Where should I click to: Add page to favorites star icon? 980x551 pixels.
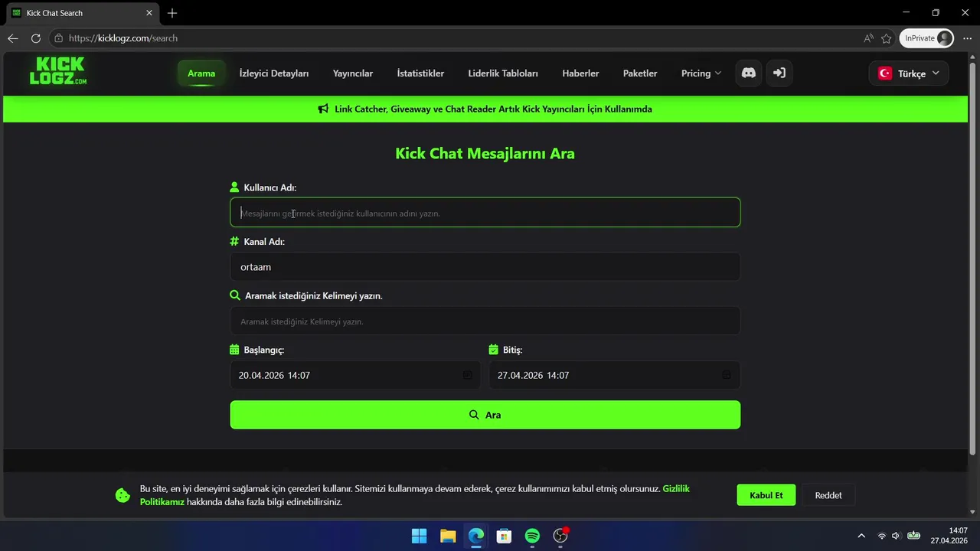tap(887, 38)
